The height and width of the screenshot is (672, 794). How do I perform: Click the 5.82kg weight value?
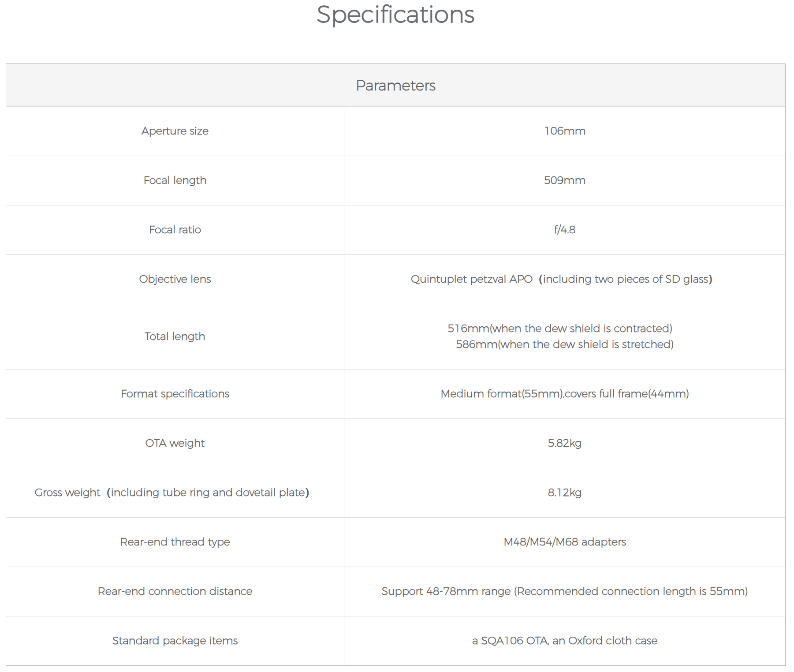(564, 443)
